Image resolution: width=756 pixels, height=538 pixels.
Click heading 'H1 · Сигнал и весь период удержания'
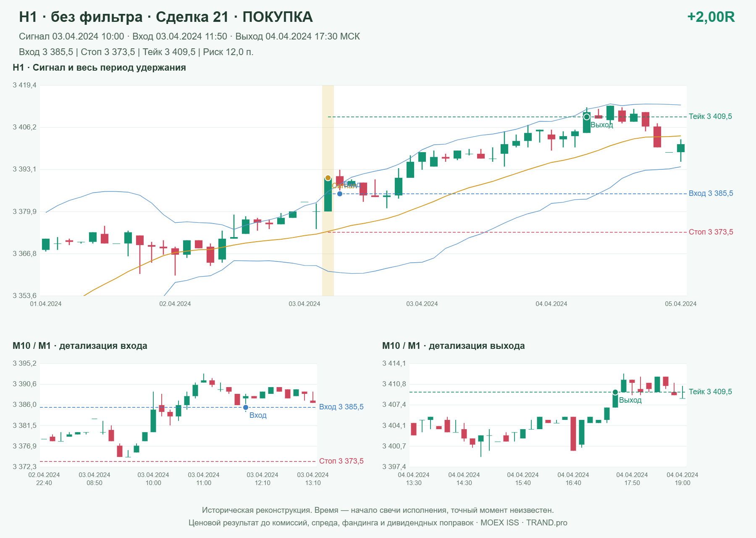[99, 68]
